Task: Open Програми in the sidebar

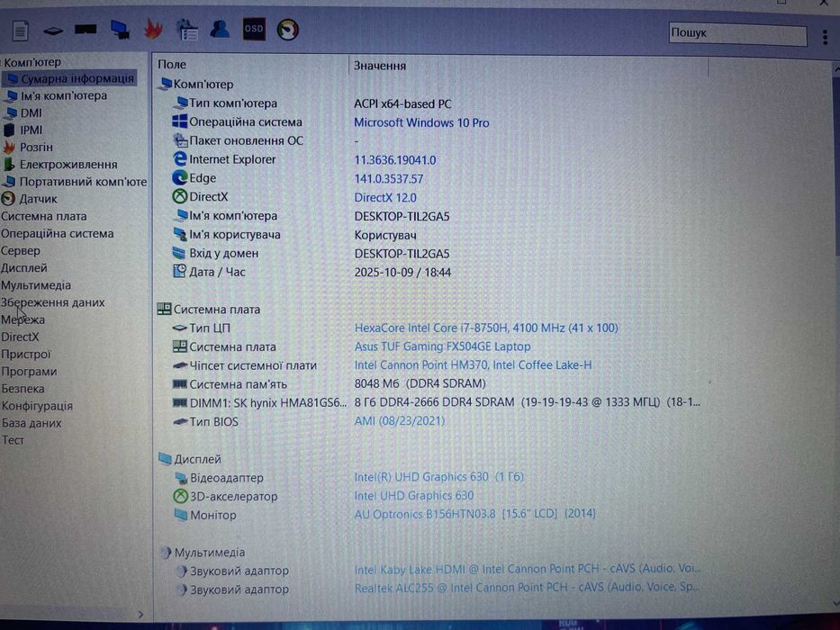Action: [29, 371]
